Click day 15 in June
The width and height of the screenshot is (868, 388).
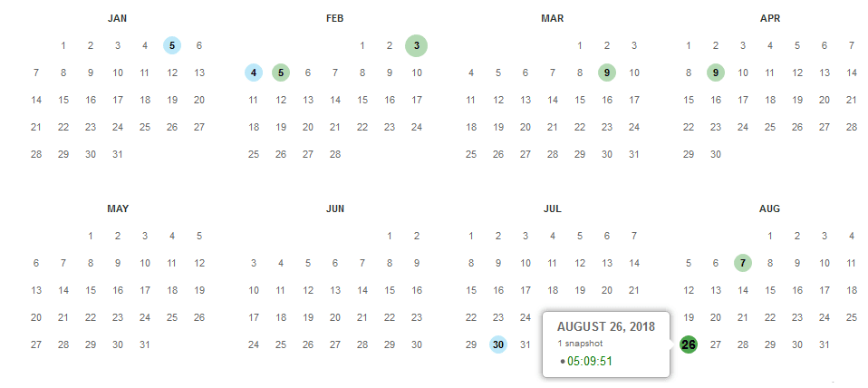pyautogui.click(x=390, y=291)
